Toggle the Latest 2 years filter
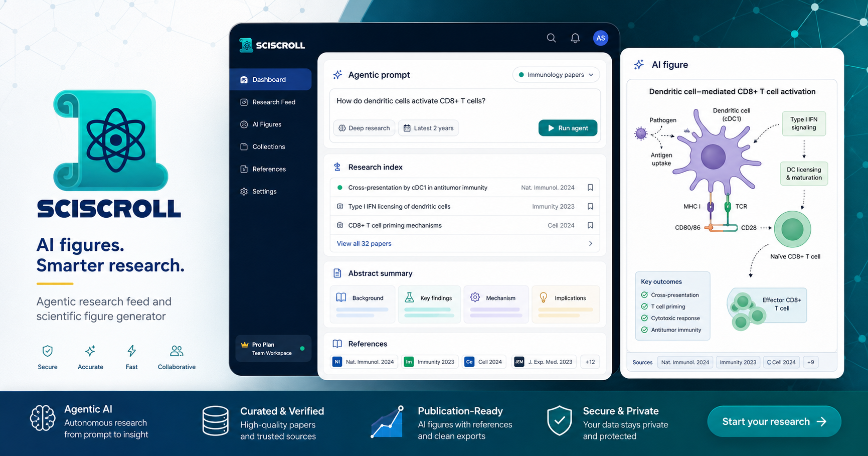 [x=429, y=128]
